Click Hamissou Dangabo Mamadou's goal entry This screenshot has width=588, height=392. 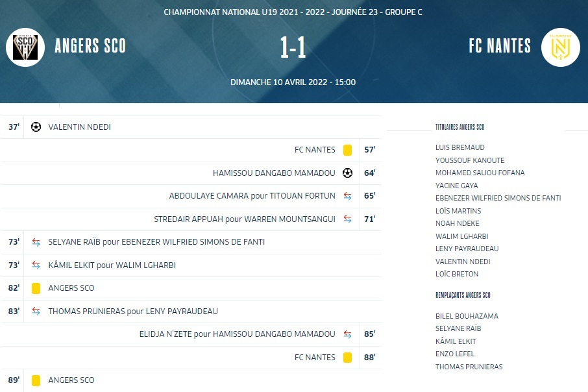pos(274,173)
